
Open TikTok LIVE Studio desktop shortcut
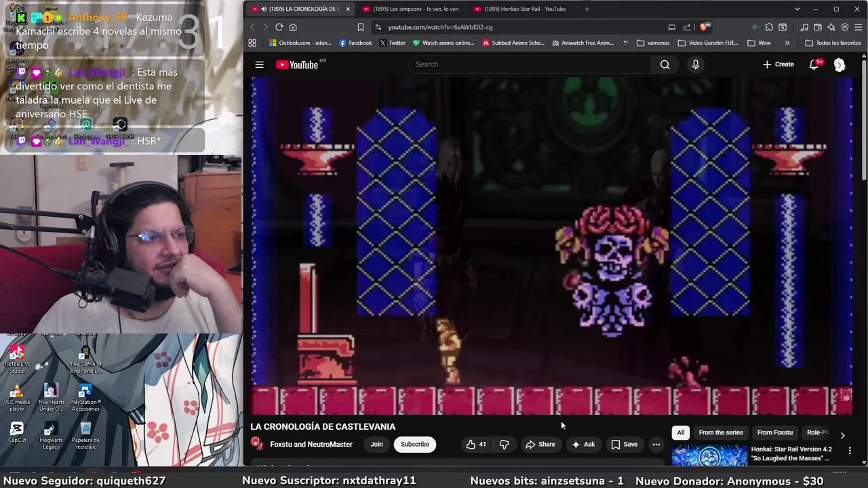click(17, 359)
